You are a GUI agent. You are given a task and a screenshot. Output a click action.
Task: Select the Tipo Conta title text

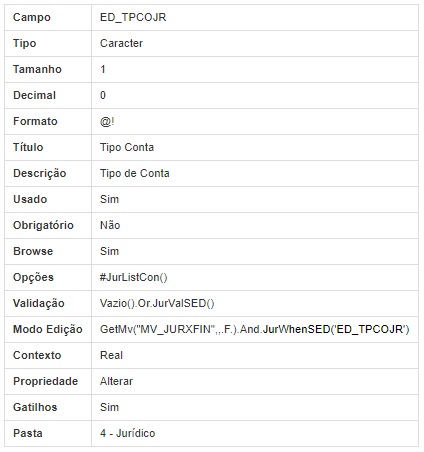point(127,147)
